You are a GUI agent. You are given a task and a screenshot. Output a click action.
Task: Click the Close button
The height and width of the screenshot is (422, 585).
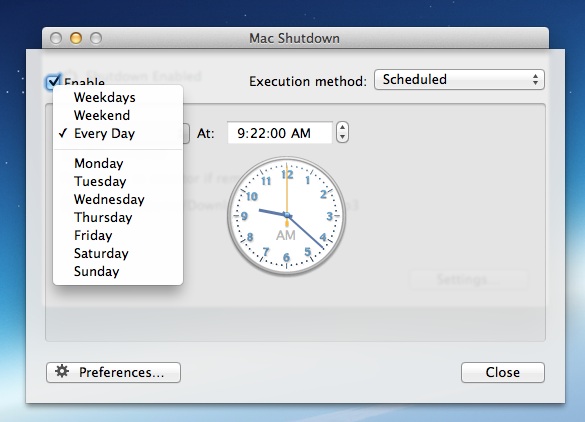click(x=503, y=372)
